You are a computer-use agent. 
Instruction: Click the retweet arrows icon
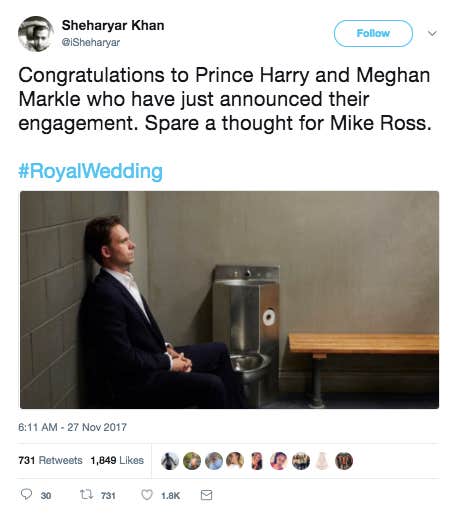85,495
